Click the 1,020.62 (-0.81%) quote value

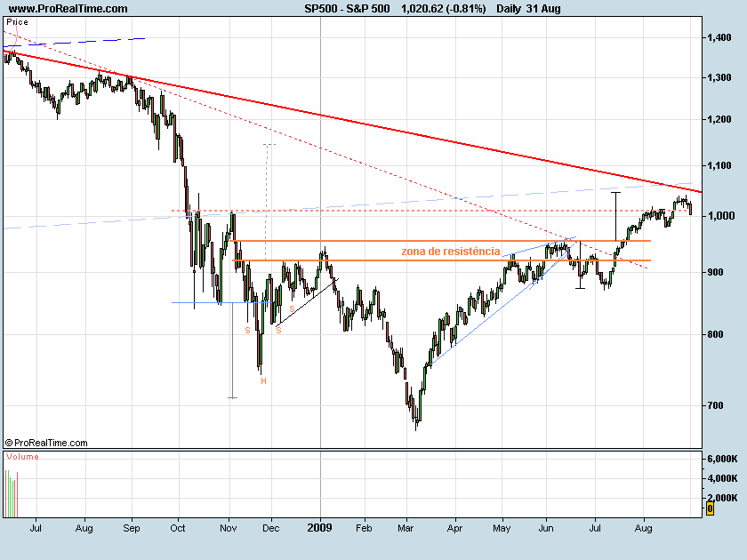[x=444, y=9]
